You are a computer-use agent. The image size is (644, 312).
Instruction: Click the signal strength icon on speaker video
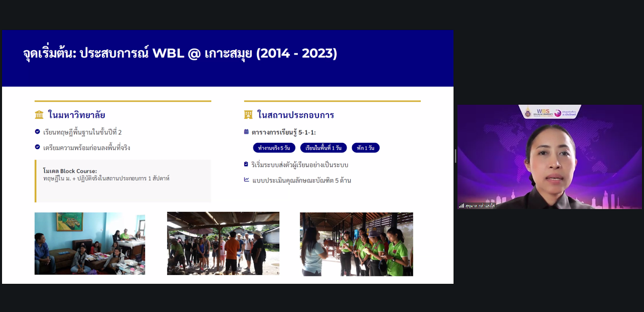coord(461,206)
